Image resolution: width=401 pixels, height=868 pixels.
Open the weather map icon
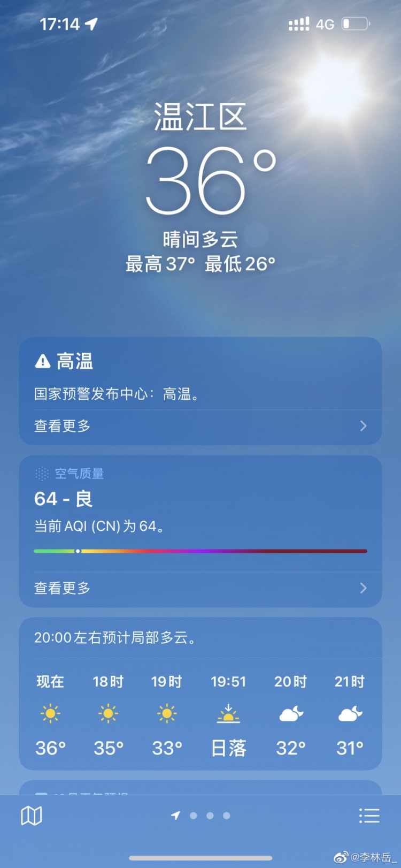(x=31, y=816)
